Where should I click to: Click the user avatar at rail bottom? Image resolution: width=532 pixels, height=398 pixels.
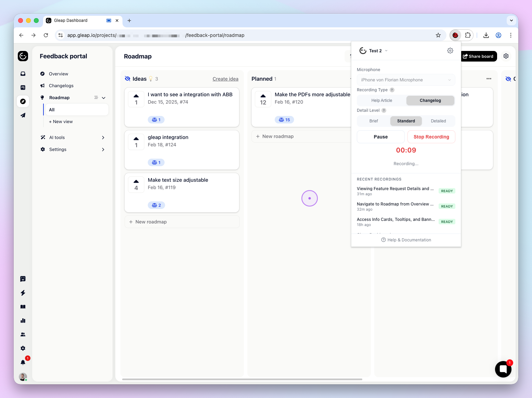[x=23, y=377]
